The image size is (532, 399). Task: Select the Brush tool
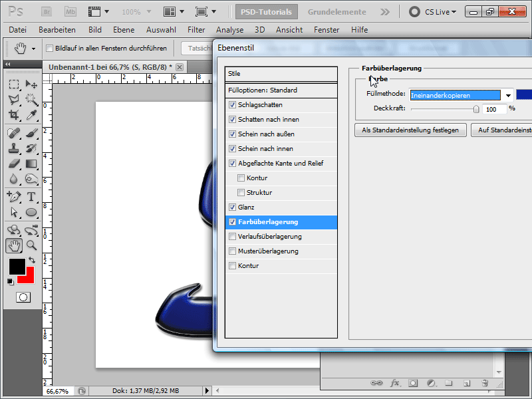click(31, 133)
